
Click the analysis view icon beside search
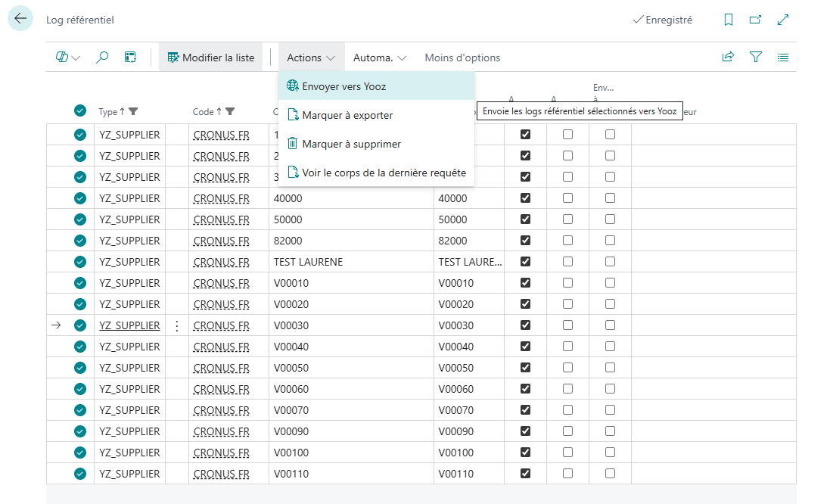click(x=130, y=58)
